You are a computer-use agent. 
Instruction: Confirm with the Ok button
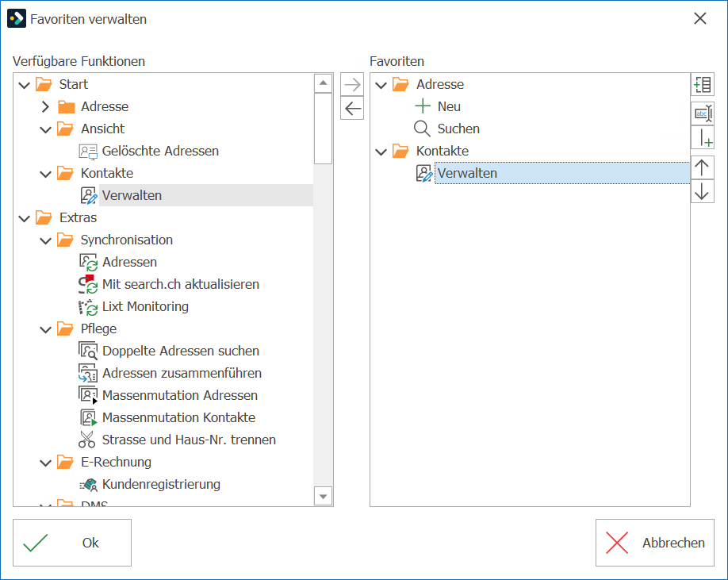coord(72,543)
